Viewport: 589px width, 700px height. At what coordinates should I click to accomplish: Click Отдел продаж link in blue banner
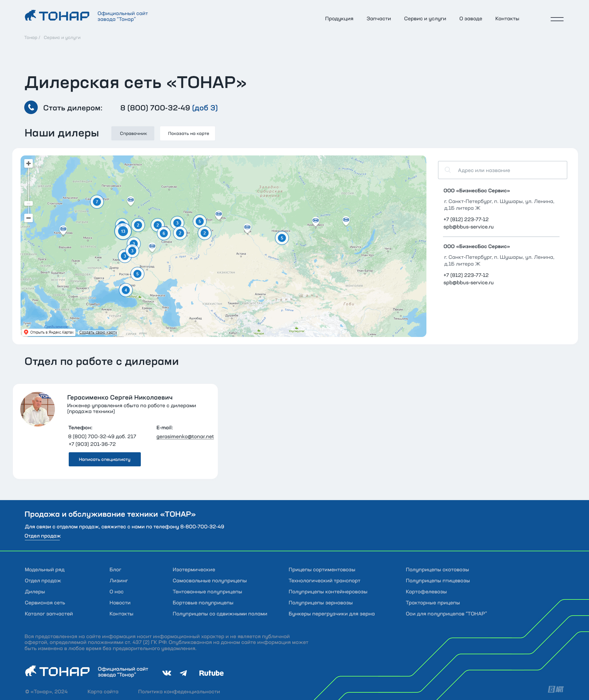pos(42,536)
